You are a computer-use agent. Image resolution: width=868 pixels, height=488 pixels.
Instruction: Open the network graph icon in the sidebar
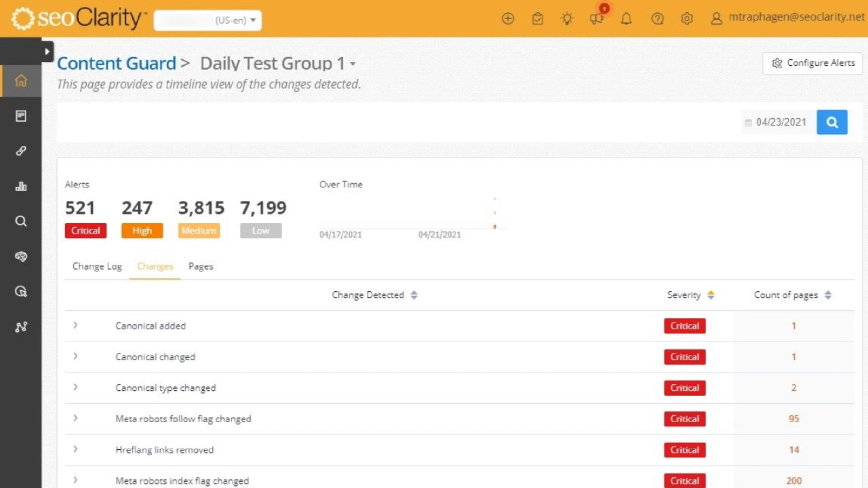[21, 326]
